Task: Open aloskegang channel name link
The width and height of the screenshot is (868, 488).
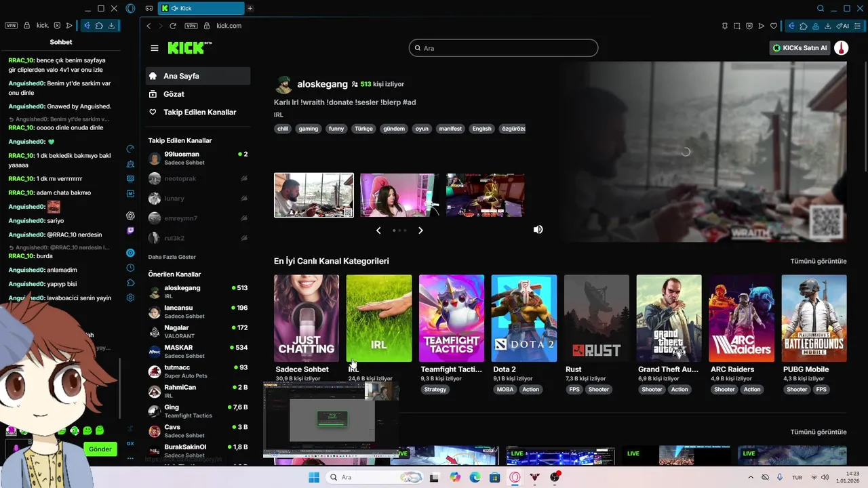Action: coord(323,84)
